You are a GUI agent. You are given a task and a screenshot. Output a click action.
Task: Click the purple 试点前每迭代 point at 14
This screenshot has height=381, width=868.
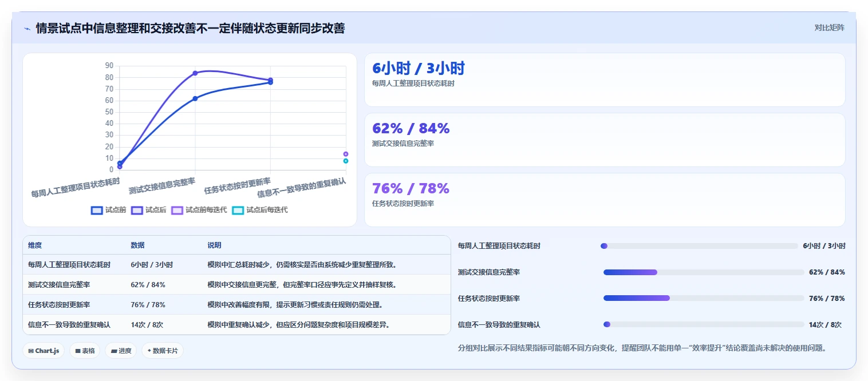346,154
